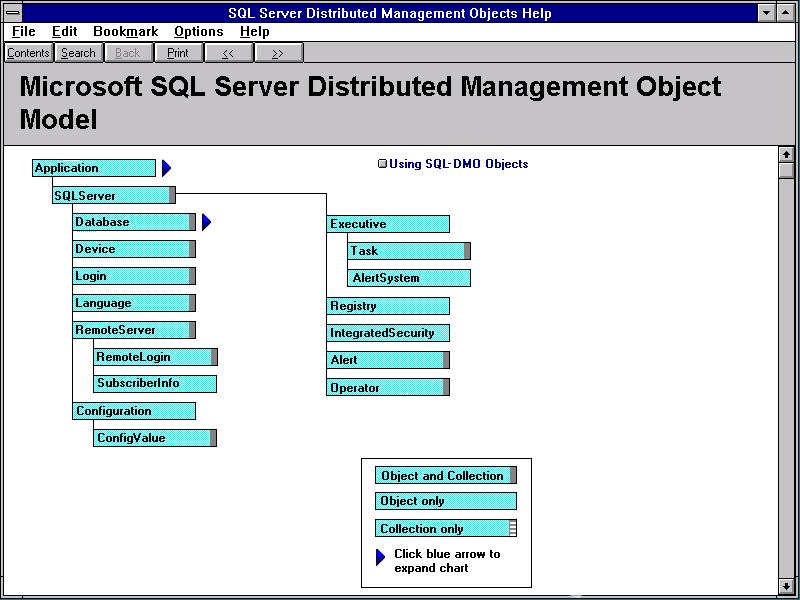Go to previous topic with << button

coord(228,53)
